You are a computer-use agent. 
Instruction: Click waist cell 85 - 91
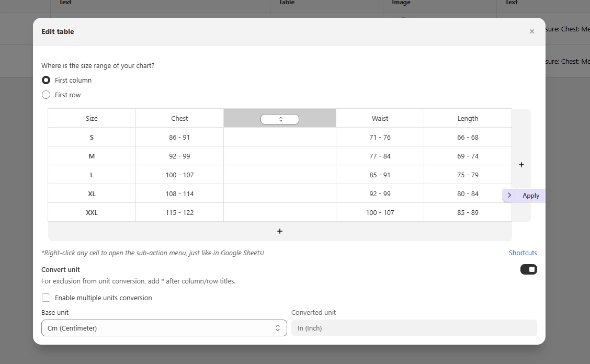pos(380,175)
